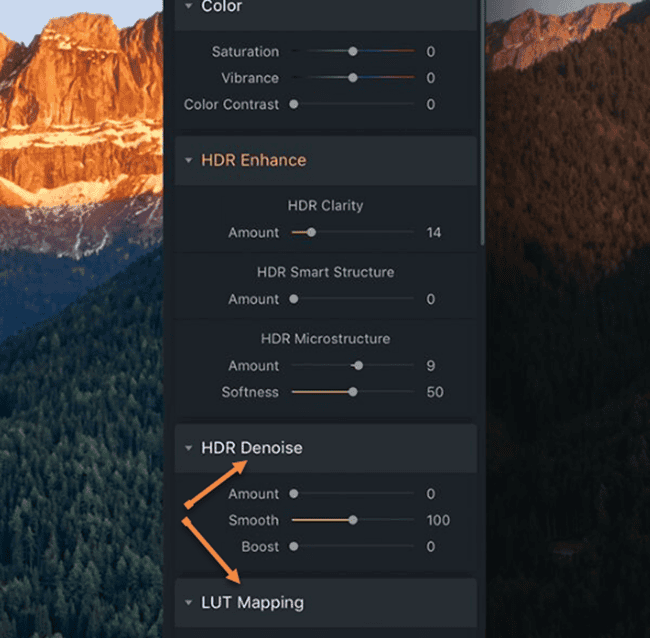Click the HDR Smart Structure Amount slider handle
The height and width of the screenshot is (638, 650).
293,299
